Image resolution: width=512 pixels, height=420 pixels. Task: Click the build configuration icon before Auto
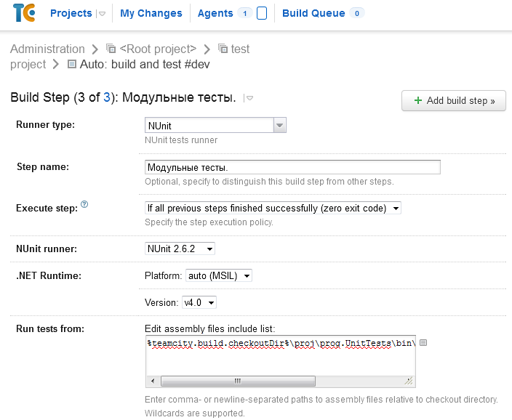(x=71, y=64)
